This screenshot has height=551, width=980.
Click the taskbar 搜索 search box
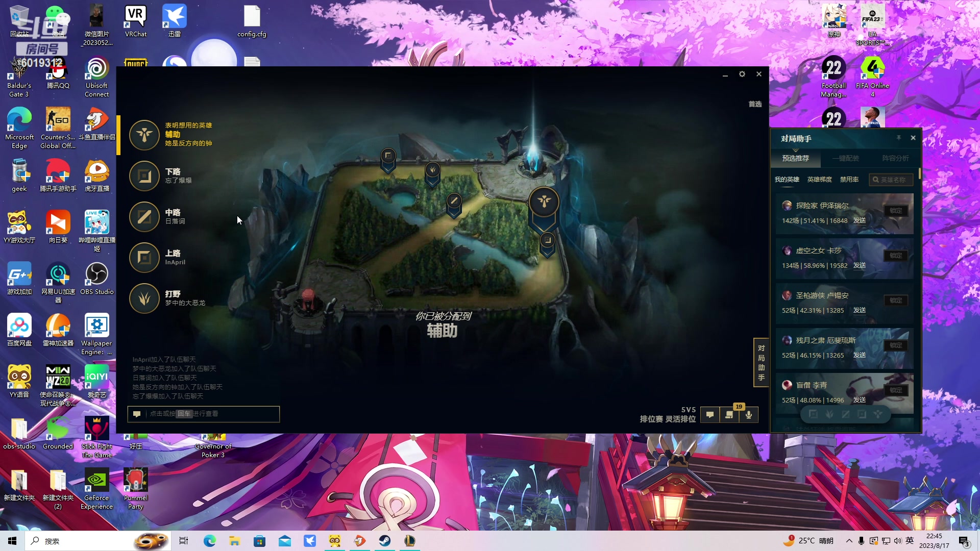point(97,541)
